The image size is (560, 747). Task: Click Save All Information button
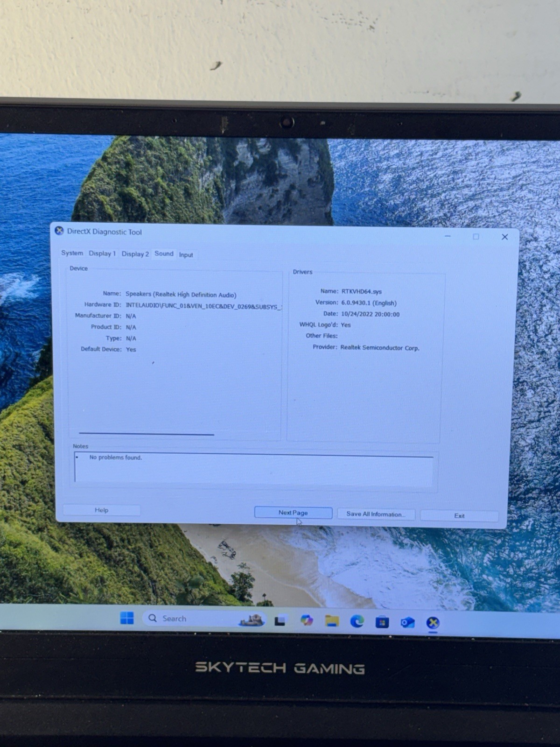[x=376, y=514]
